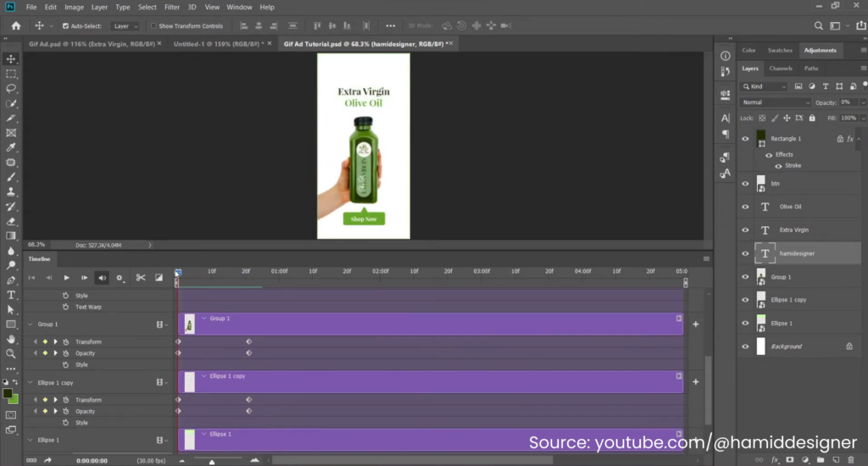Select the Move tool in toolbar

click(11, 59)
